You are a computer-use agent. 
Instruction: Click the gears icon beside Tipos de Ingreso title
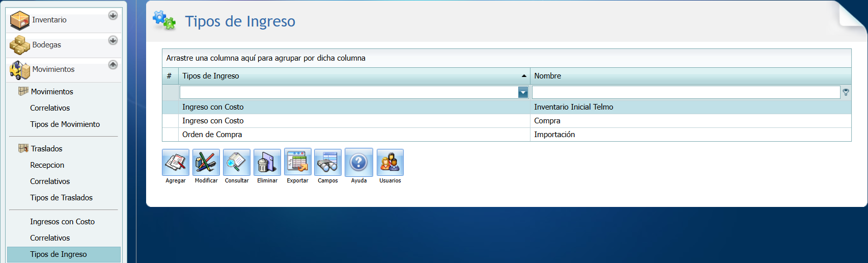(164, 20)
